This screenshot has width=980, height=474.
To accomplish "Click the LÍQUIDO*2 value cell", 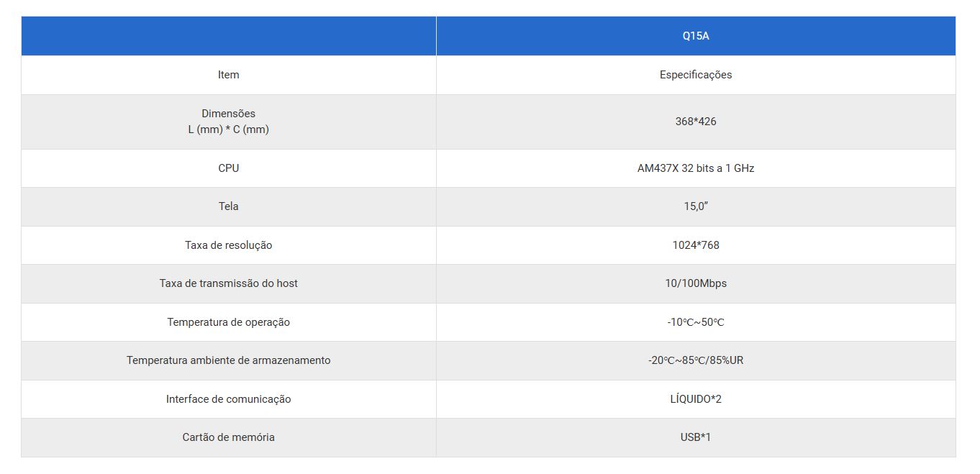I will pyautogui.click(x=695, y=399).
